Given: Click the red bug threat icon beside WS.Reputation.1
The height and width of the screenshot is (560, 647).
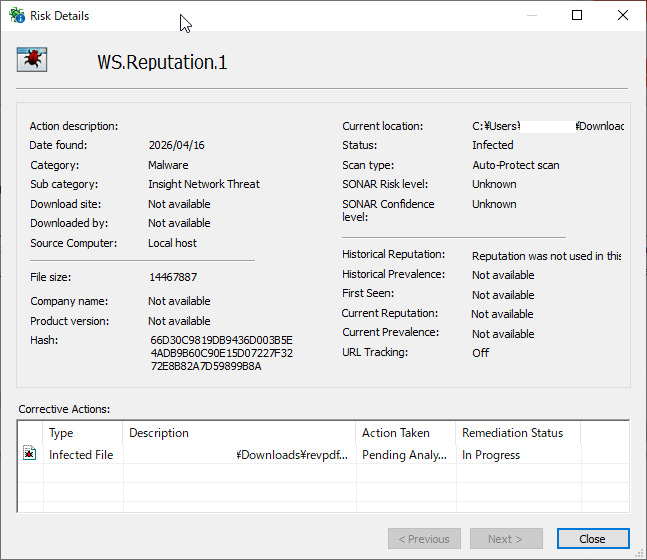Looking at the screenshot, I should coord(32,60).
